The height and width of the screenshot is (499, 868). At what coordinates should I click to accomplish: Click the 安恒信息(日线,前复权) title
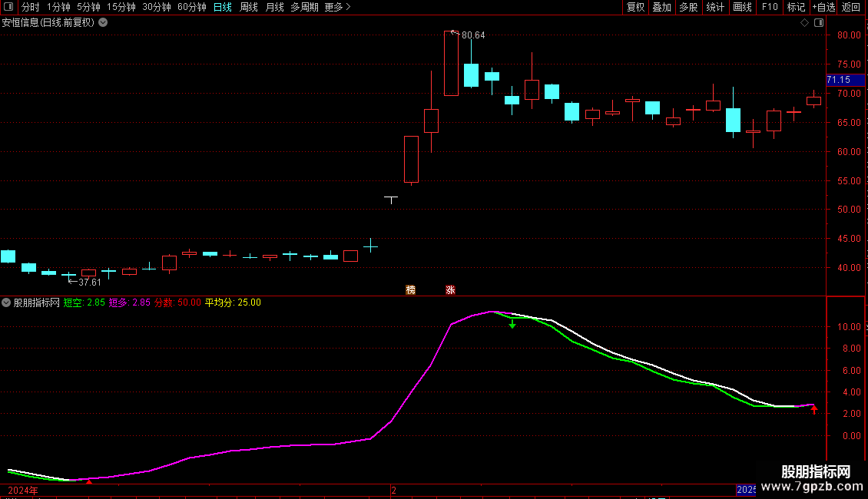48,23
